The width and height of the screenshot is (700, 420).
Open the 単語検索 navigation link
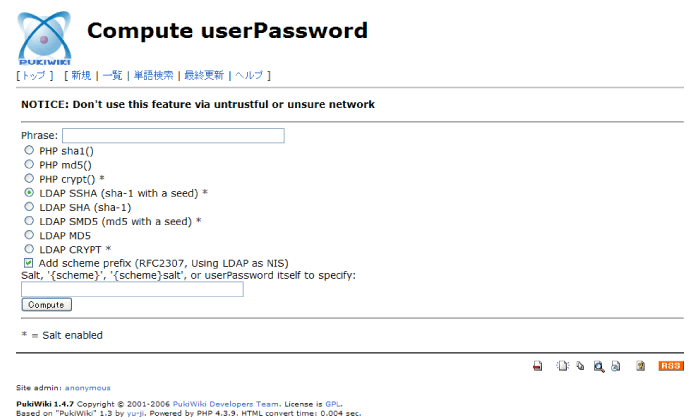153,75
